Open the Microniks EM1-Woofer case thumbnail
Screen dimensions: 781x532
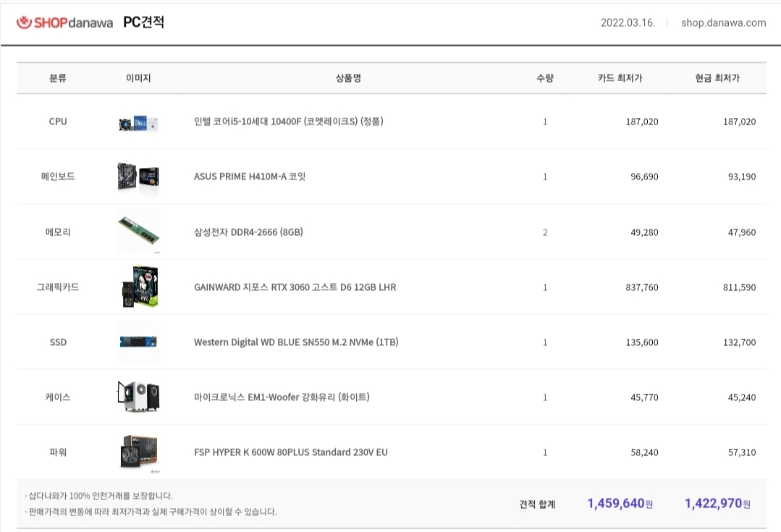tap(138, 397)
